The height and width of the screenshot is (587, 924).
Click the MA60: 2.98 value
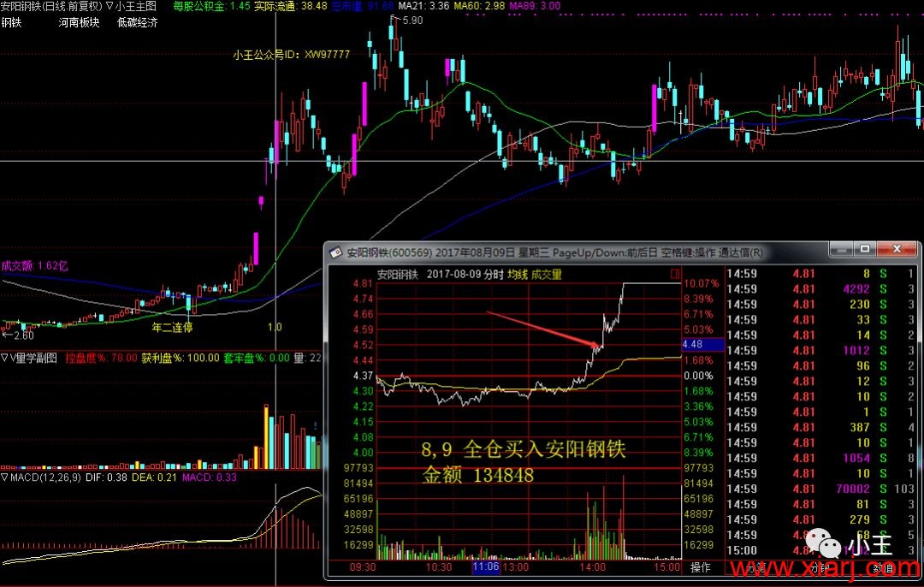(x=479, y=6)
